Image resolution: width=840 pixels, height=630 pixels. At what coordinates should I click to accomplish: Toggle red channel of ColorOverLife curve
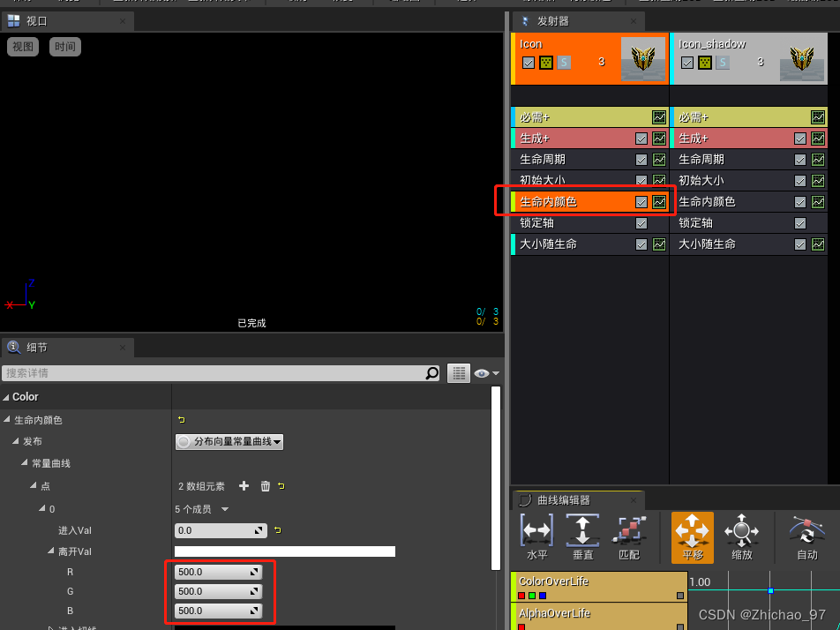[x=521, y=596]
